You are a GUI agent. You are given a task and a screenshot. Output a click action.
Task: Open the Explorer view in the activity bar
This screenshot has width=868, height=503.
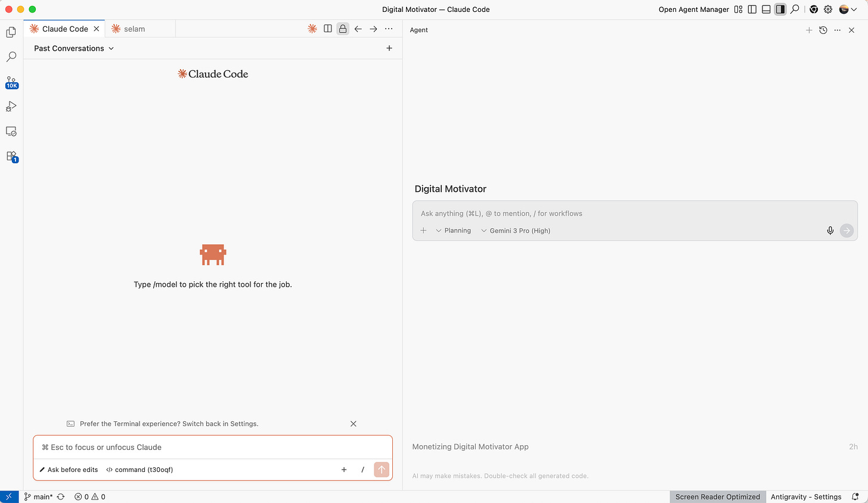[x=11, y=32]
